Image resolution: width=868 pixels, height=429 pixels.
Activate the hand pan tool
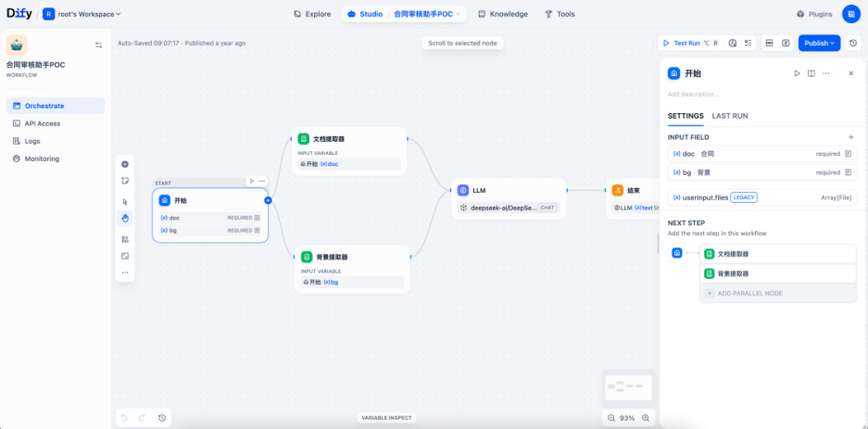tap(125, 219)
